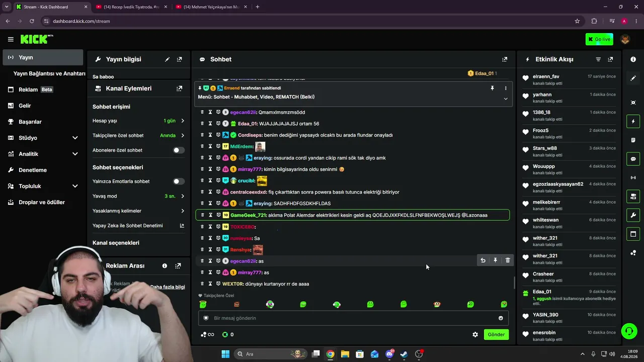Click the pencil icon in right sidebar

(x=633, y=78)
